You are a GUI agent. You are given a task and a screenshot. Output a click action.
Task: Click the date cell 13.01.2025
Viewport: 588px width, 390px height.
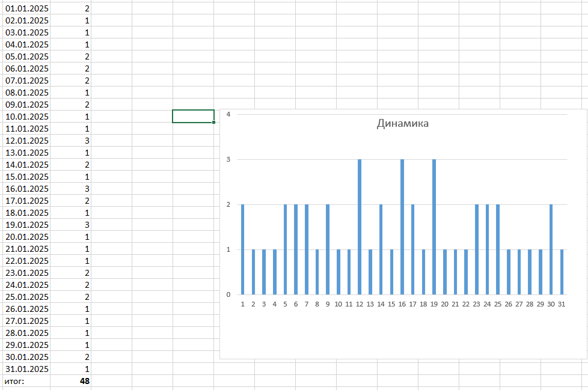tap(26, 153)
